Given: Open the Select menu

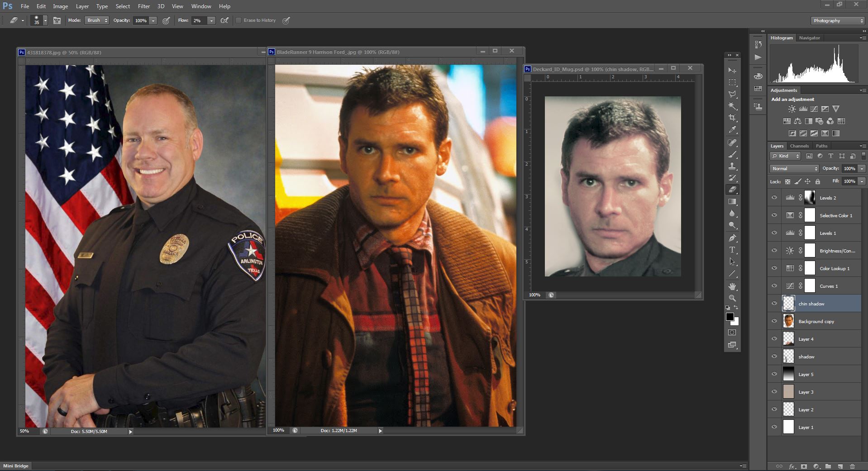Looking at the screenshot, I should pos(123,6).
